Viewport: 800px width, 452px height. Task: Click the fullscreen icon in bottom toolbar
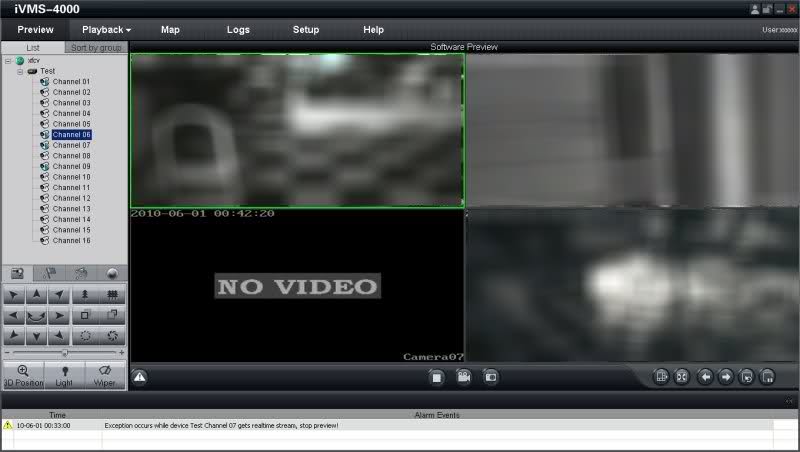pos(681,377)
